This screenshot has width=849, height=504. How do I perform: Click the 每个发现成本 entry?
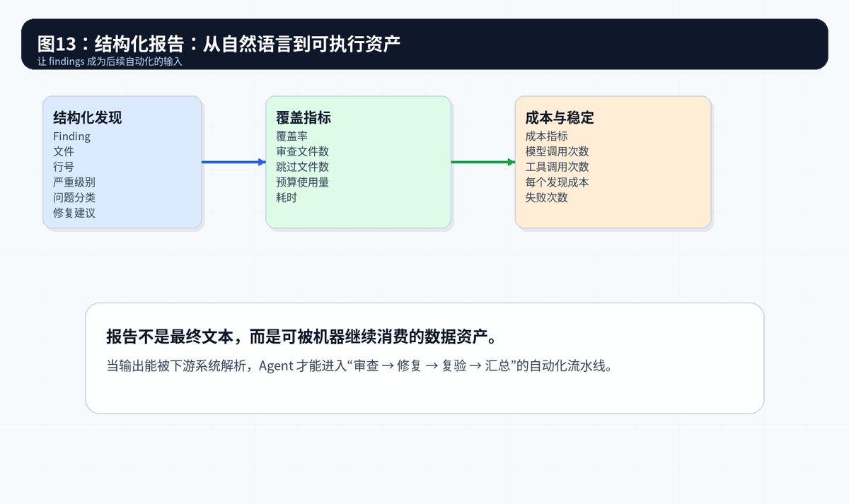[557, 182]
